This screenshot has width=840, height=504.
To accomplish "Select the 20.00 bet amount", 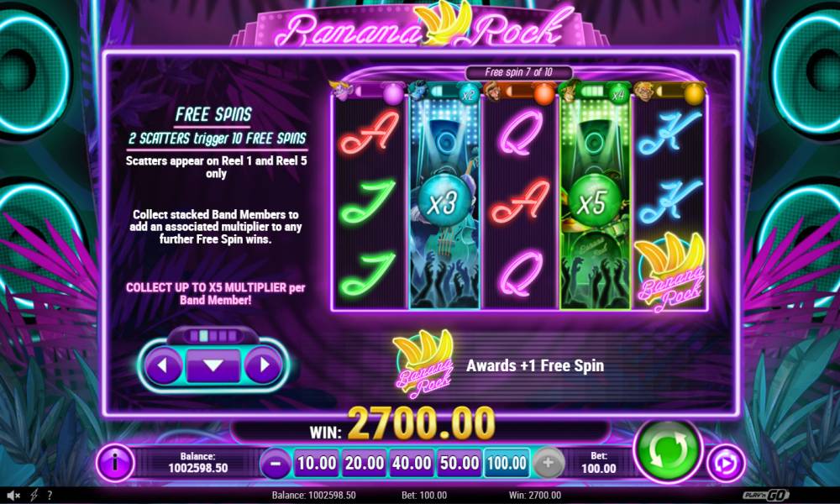I will (365, 464).
